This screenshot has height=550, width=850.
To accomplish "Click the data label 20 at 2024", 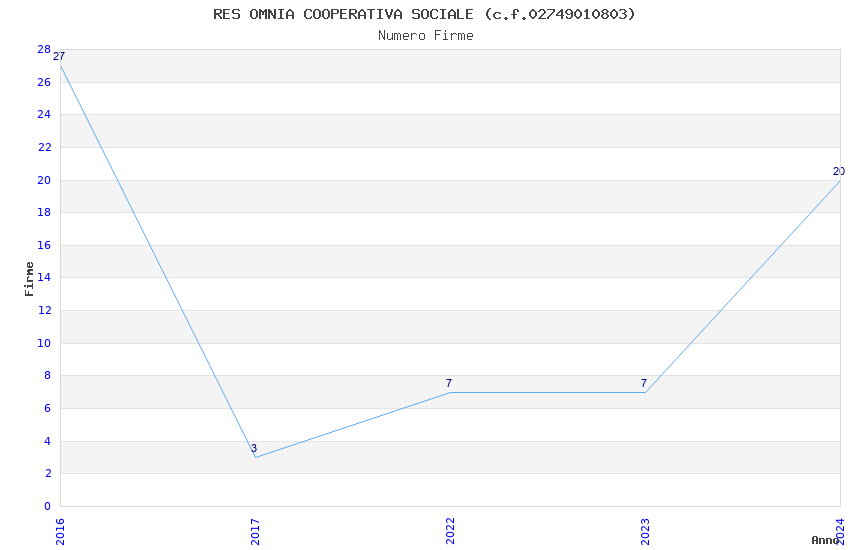I will [x=839, y=171].
